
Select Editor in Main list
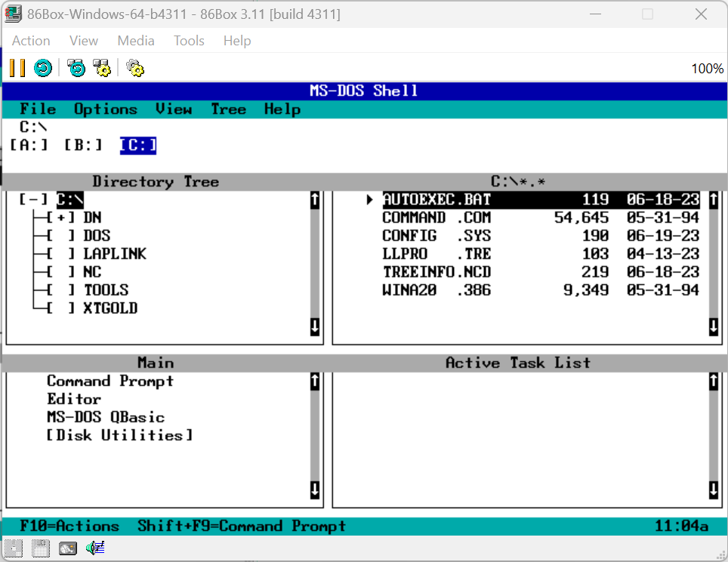pyautogui.click(x=74, y=400)
